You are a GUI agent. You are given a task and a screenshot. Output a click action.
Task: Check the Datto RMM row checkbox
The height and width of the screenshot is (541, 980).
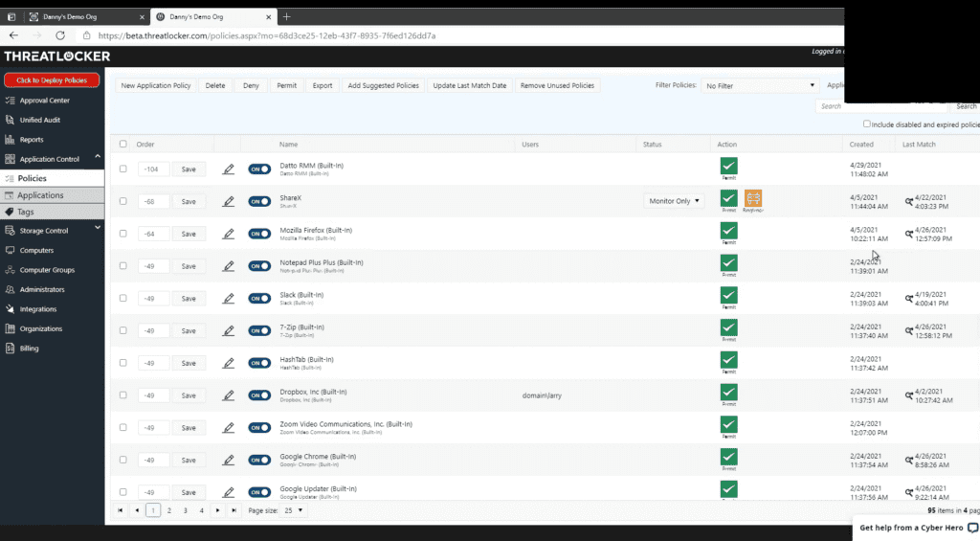pos(123,169)
